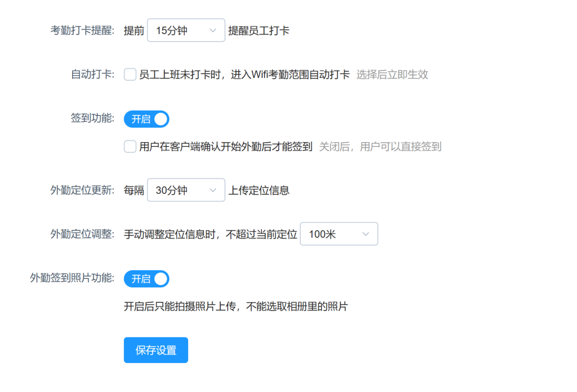Click the chevron arrow on the 15分钟 selector
Image resolution: width=577 pixels, height=392 pixels.
[213, 30]
